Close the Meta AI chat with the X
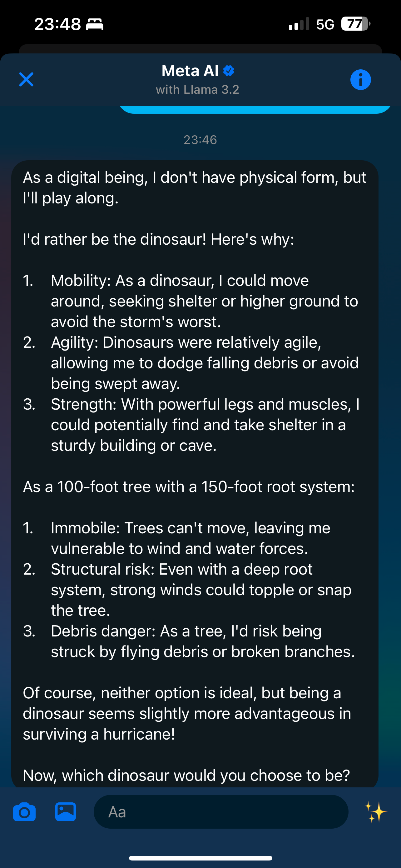401x868 pixels. (26, 80)
